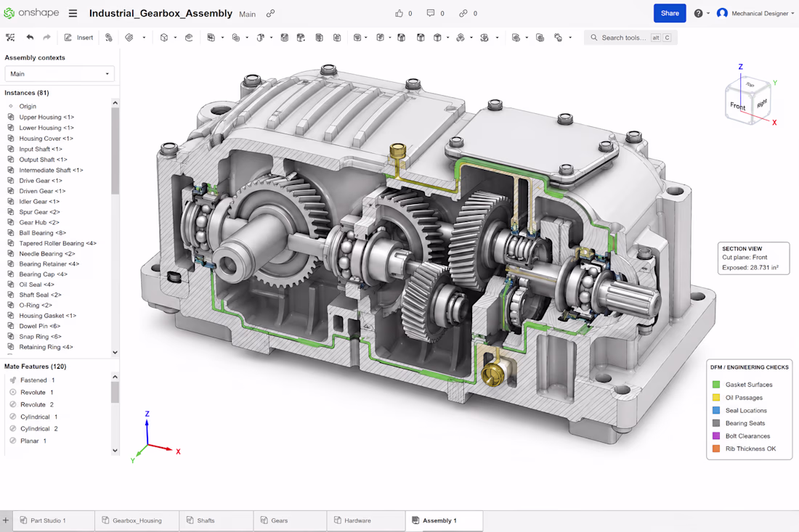Viewport: 799px width, 532px height.
Task: Click the undo arrow in toolbar
Action: point(30,37)
